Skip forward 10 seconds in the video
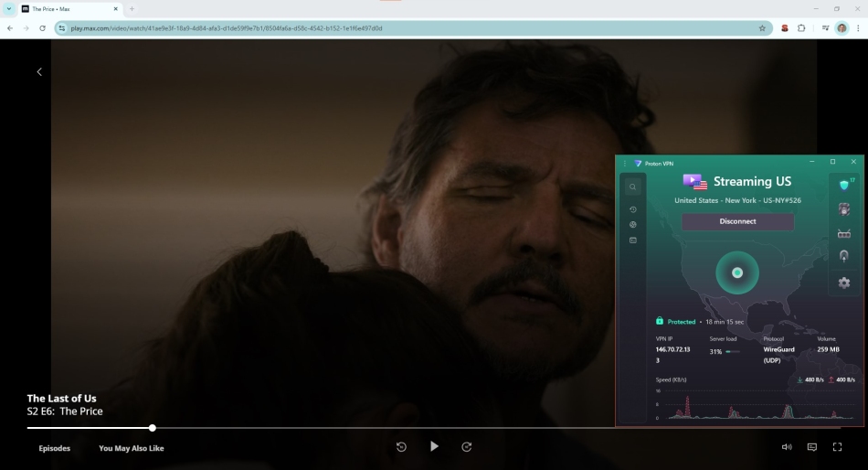This screenshot has width=868, height=470. [x=467, y=447]
